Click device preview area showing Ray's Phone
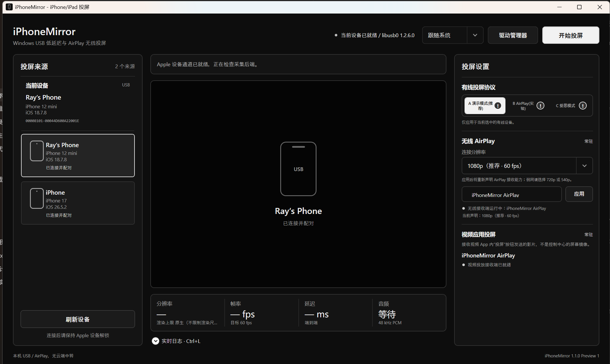 pyautogui.click(x=298, y=184)
